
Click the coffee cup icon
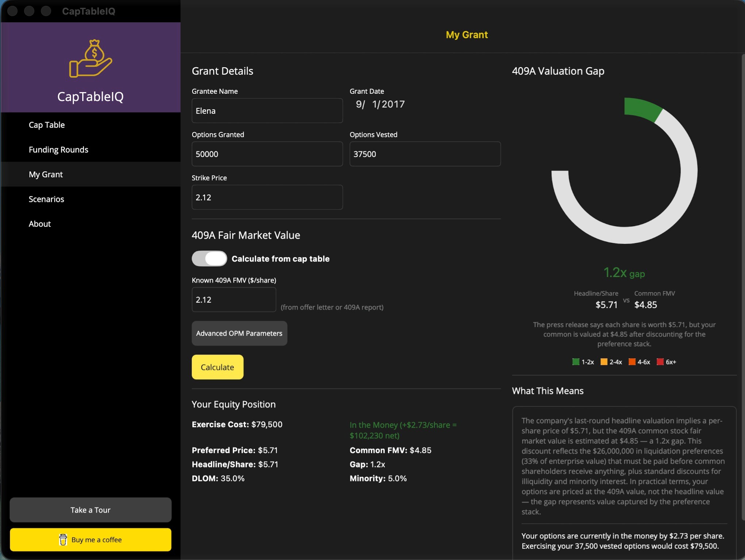[63, 540]
